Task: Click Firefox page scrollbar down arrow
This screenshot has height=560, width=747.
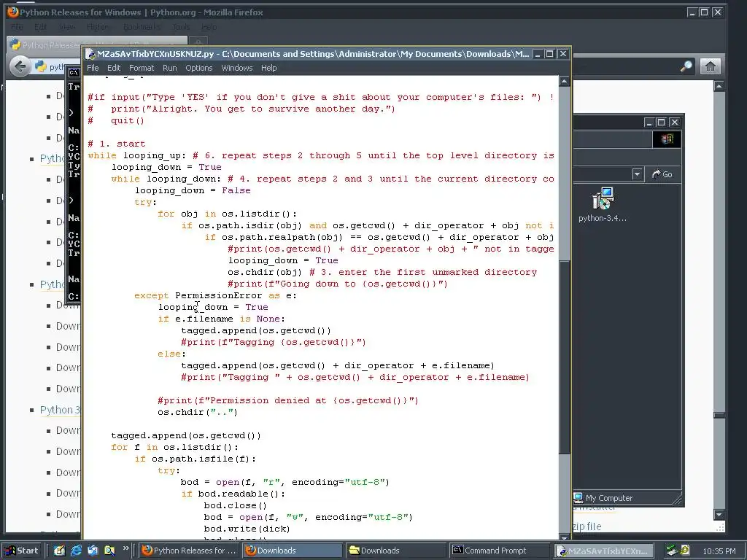Action: [x=719, y=514]
